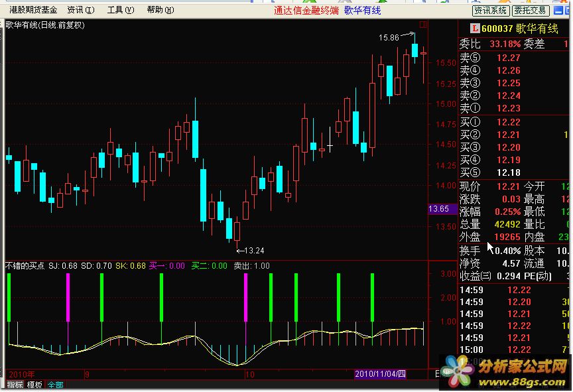573x392 pixels.
Task: Select the 卖④ price 12.26
Action: 508,70
